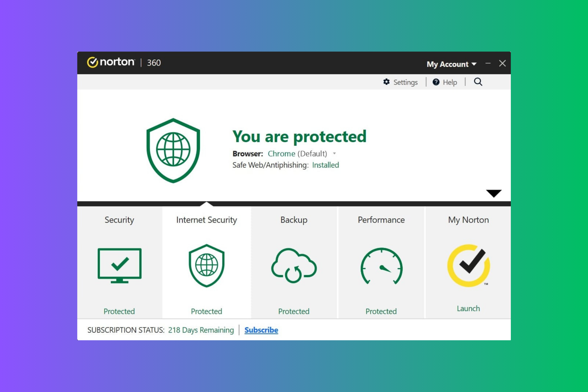Click the large globe shield icon

[173, 150]
